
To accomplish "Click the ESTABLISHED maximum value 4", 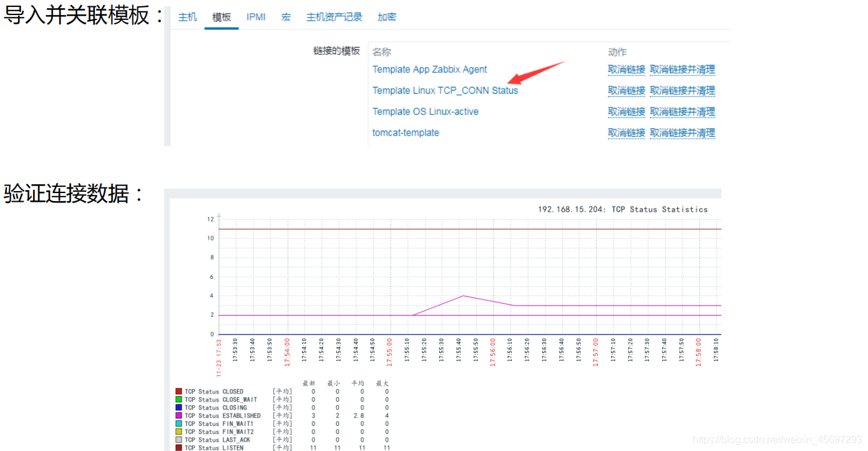I will tap(386, 416).
